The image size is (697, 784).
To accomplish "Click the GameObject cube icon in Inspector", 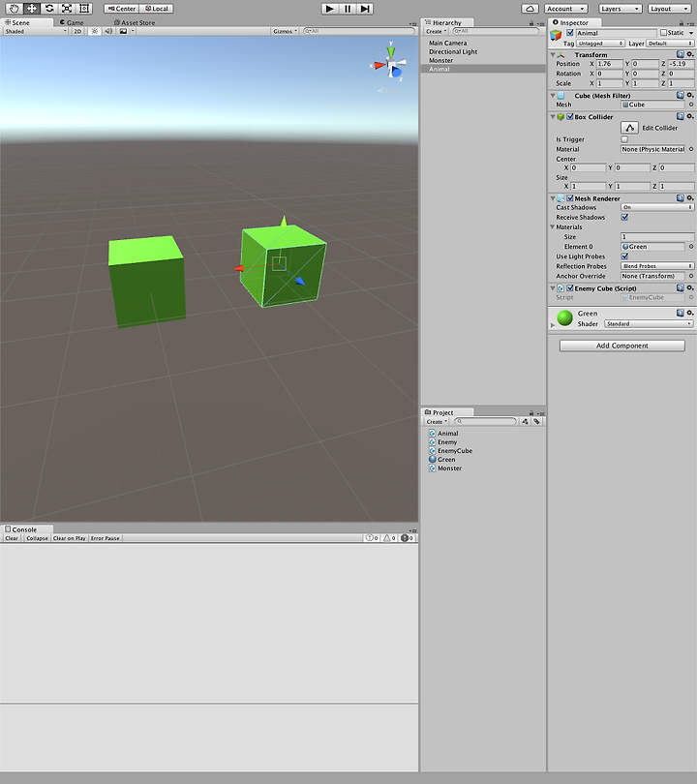I will (556, 36).
